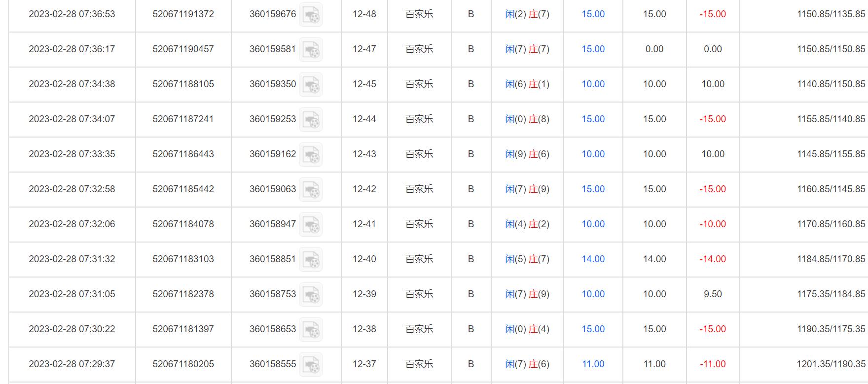Click timestamp 2023-02-28 07:30:22
Viewport: 868px width, 384px height.
(x=72, y=329)
